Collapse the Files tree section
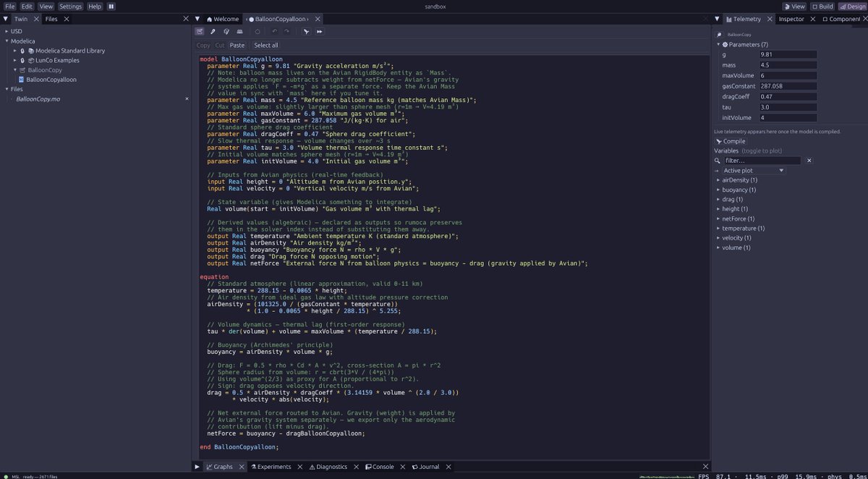Image resolution: width=868 pixels, height=479 pixels. [7, 89]
